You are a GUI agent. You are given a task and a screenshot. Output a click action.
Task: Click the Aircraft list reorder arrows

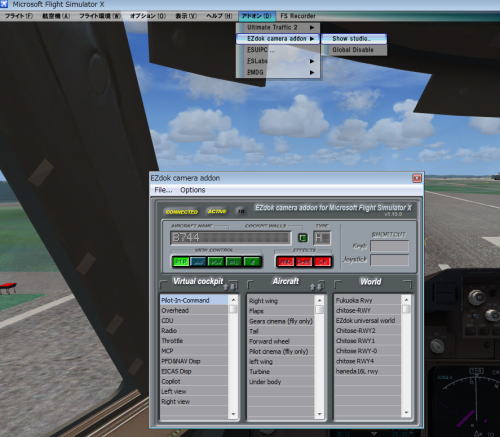(317, 286)
